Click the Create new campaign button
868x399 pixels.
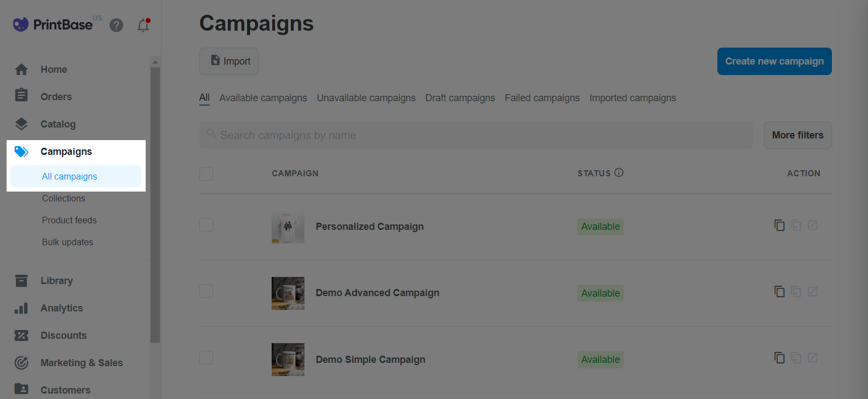click(774, 61)
